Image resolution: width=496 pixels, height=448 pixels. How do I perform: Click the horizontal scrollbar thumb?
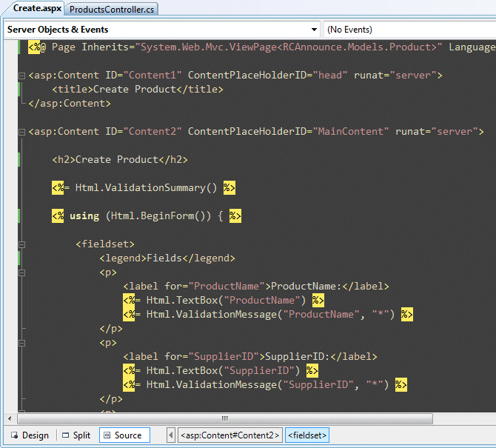(225, 418)
